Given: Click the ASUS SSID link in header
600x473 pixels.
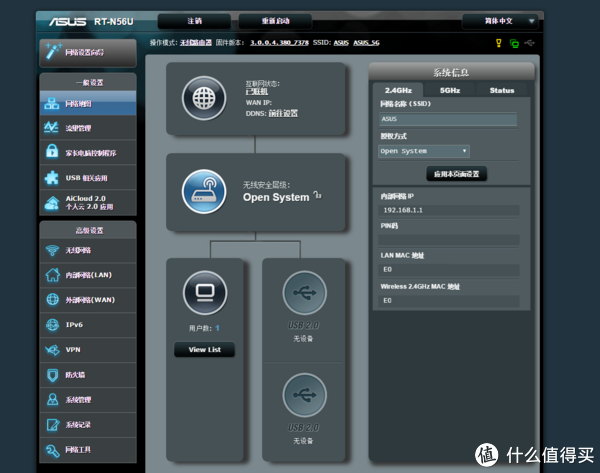Looking at the screenshot, I should [x=341, y=42].
